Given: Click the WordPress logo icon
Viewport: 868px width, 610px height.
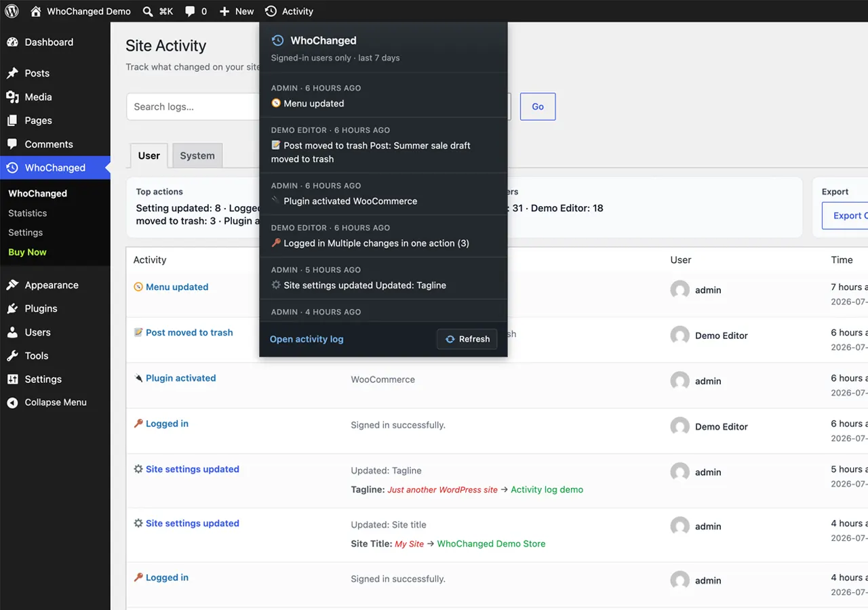Looking at the screenshot, I should tap(12, 11).
